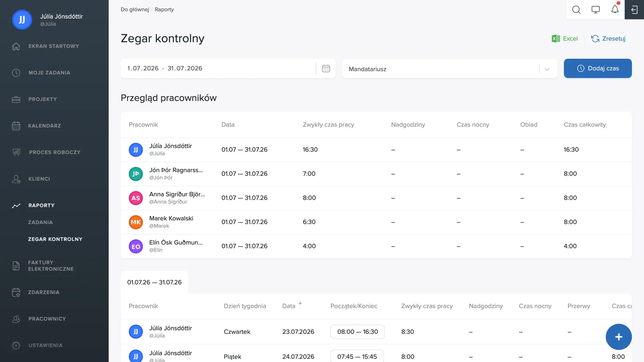Click date cell 23.07.2026
The image size is (644, 362).
click(298, 332)
